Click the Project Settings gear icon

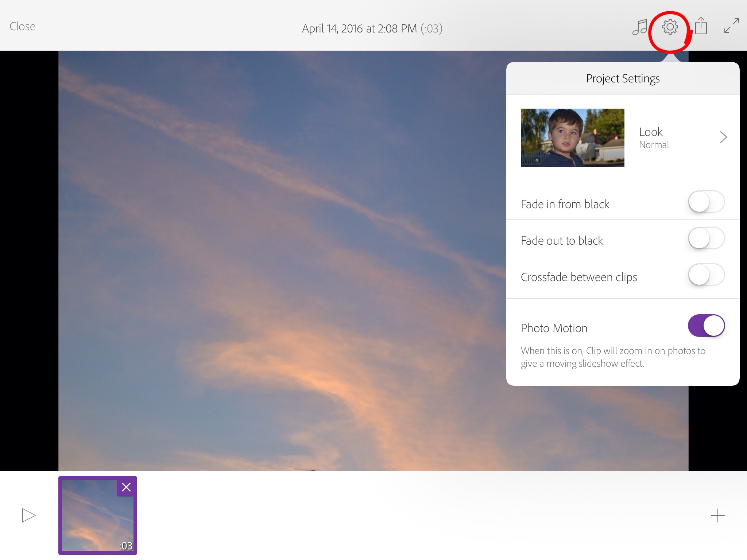pos(670,27)
